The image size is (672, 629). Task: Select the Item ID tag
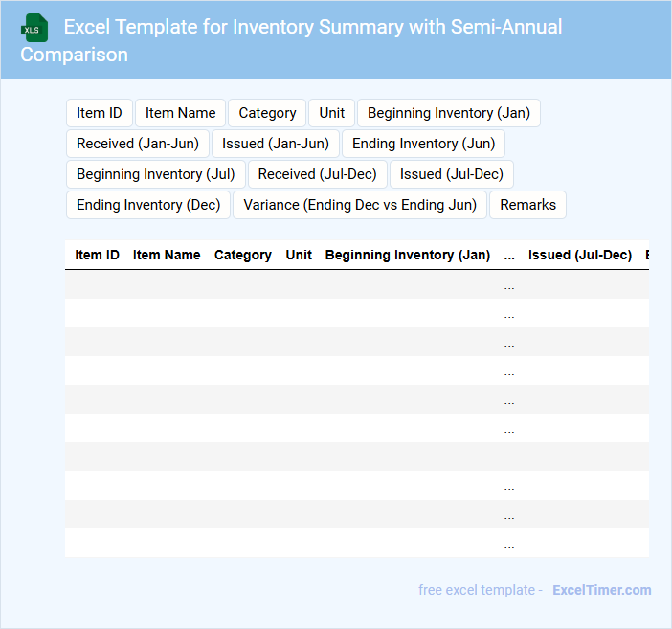tap(100, 113)
